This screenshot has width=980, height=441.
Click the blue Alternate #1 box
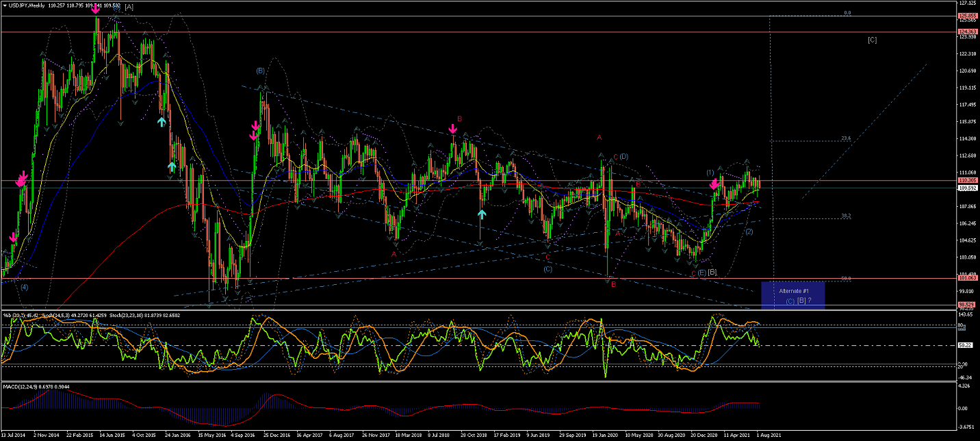[792, 295]
